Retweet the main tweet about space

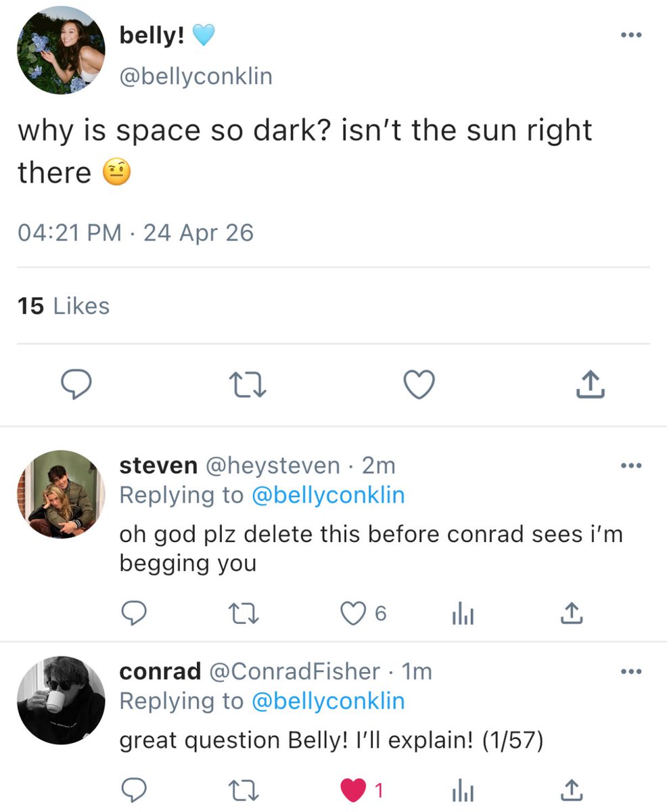(x=248, y=385)
